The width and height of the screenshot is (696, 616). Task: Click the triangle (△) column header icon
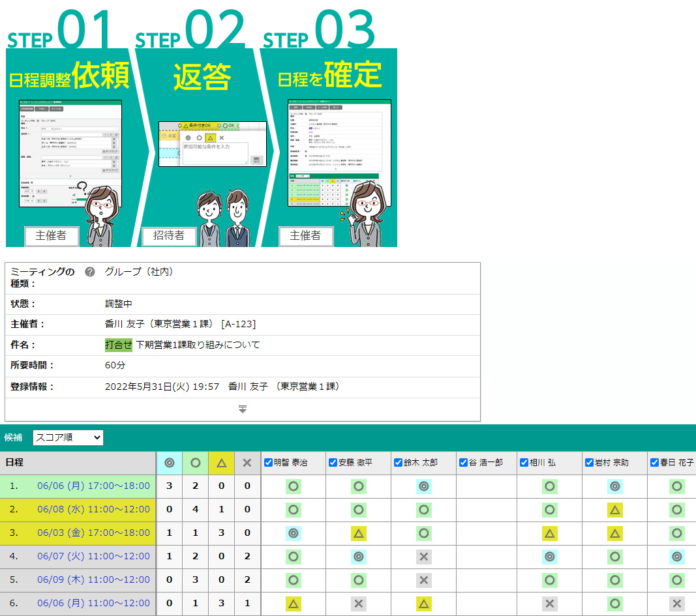221,463
